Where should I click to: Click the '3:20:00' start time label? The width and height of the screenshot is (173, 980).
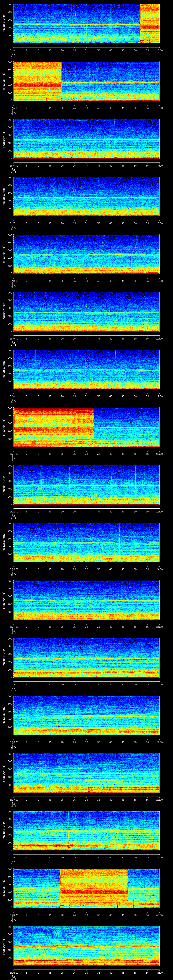tap(14, 396)
